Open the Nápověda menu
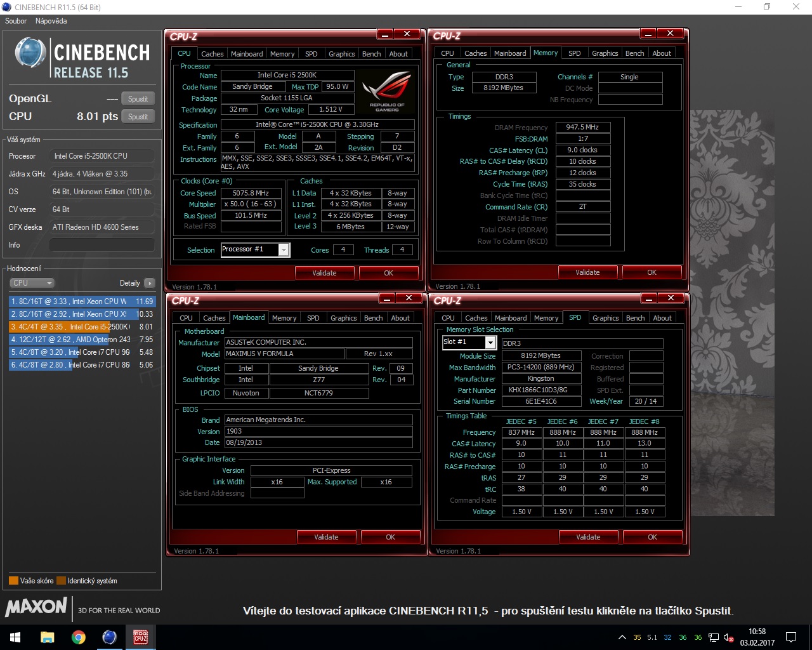Viewport: 812px width, 650px height. 51,21
